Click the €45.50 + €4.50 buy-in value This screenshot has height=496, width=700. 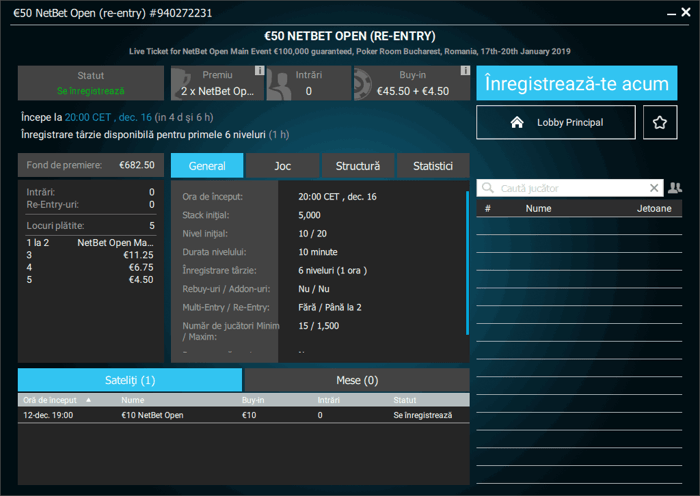tap(413, 91)
